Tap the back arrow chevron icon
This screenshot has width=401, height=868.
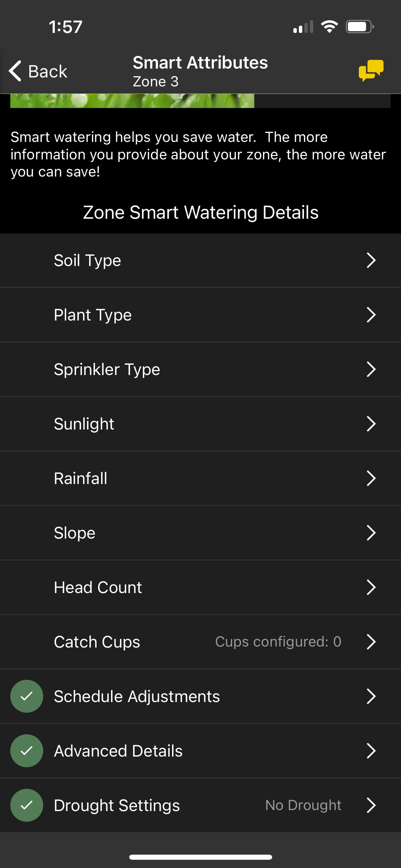(x=15, y=71)
